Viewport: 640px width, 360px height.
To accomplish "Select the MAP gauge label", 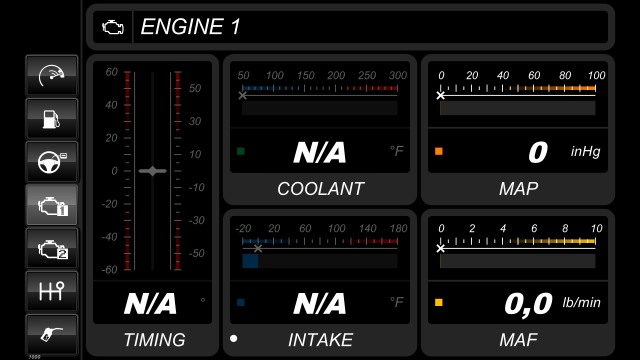I will (x=518, y=189).
